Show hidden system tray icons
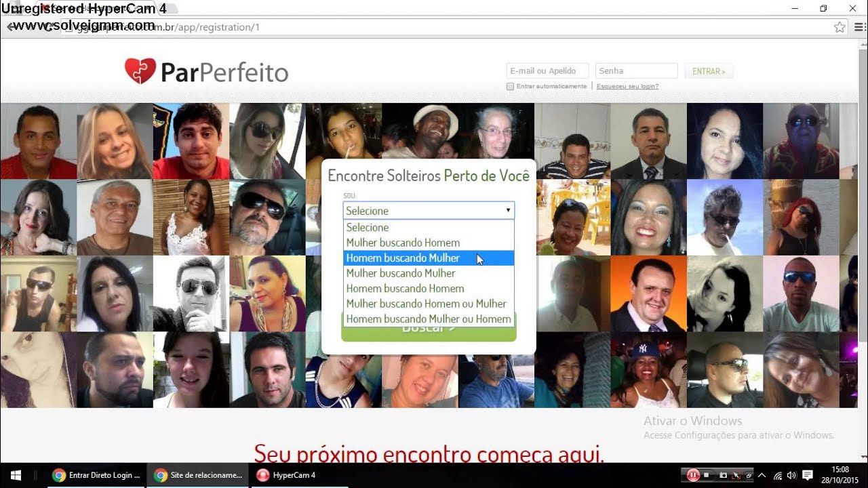This screenshot has width=868, height=488. tap(762, 475)
